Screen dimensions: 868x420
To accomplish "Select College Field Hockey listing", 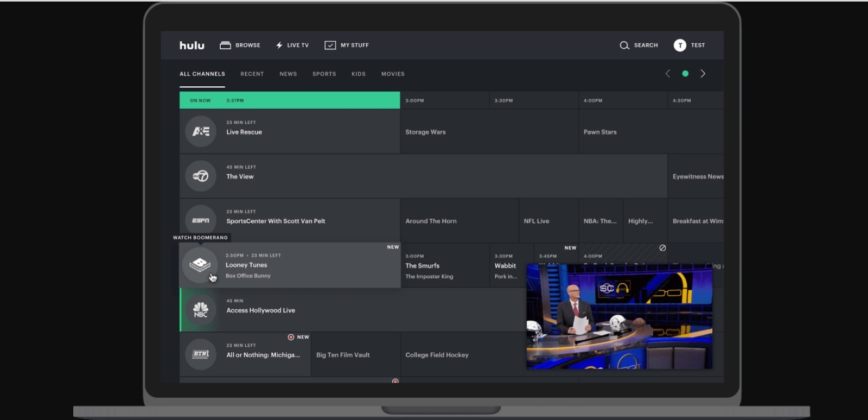I will 463,354.
